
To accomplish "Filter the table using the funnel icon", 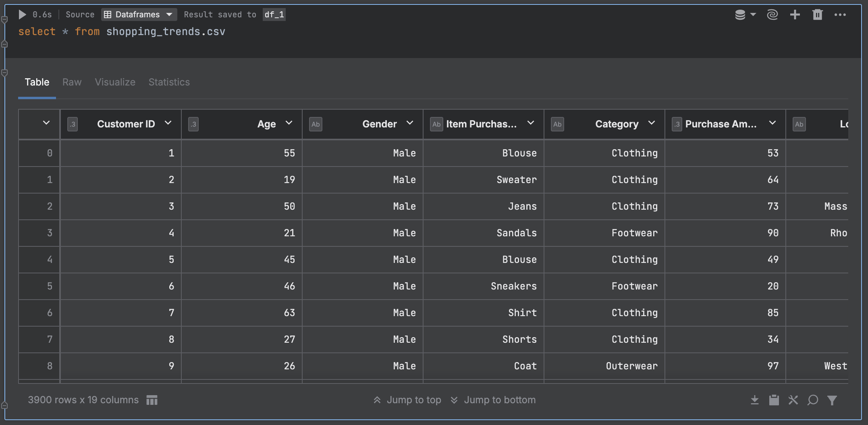I will click(x=832, y=400).
